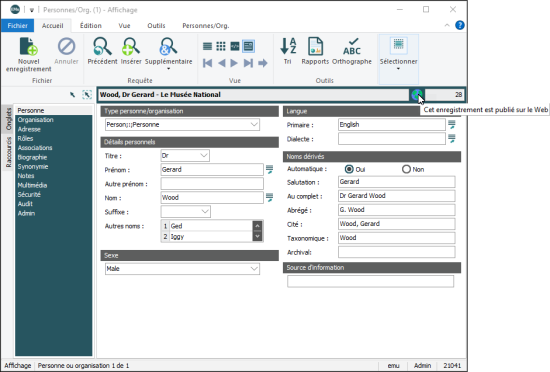
Task: Click the go-to-record arrow icon
Action: 263,63
